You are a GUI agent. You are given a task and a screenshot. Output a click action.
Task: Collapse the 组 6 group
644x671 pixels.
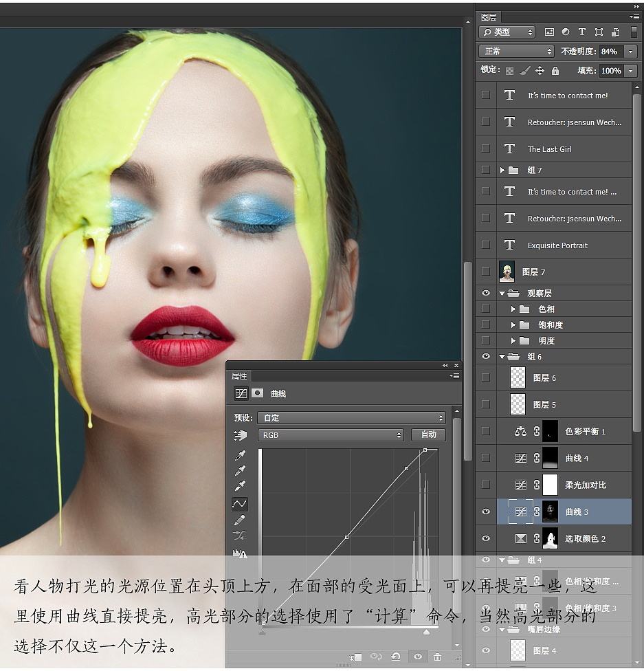tap(502, 357)
